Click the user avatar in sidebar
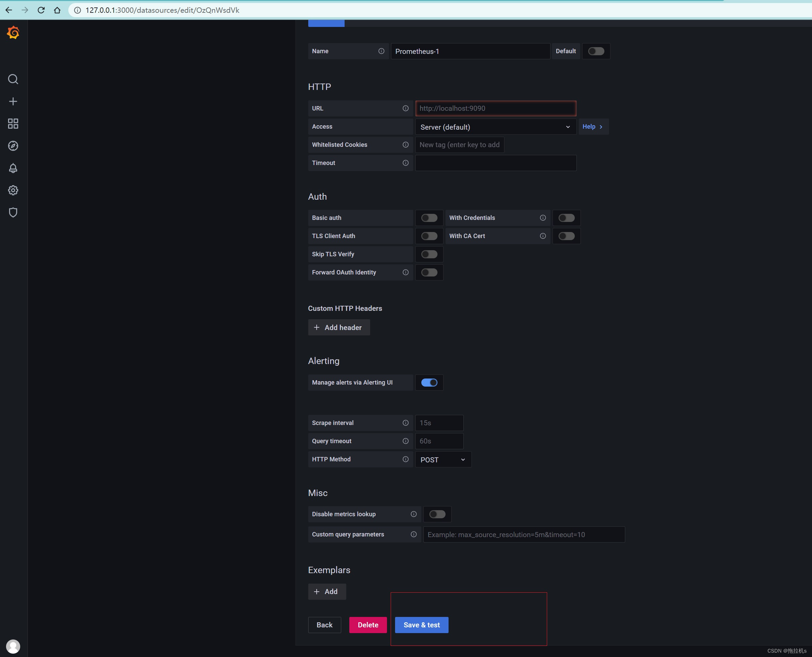This screenshot has height=657, width=812. (x=13, y=647)
